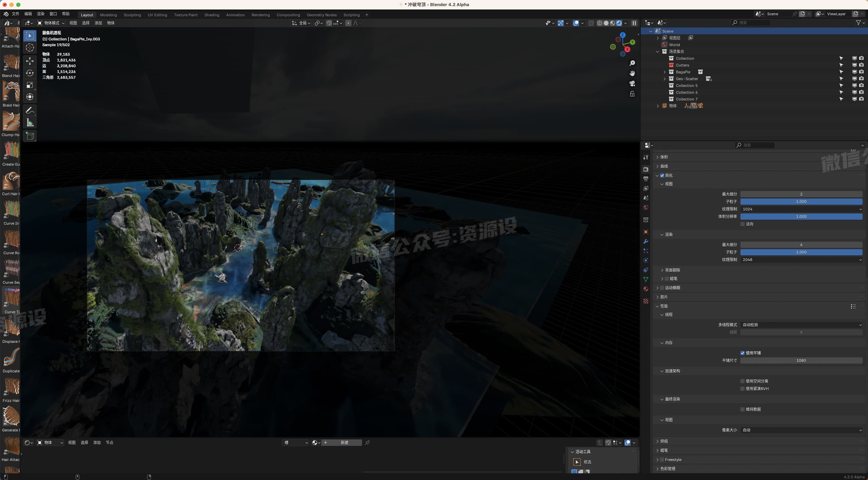868x480 pixels.
Task: Enable the 法向 checkbox
Action: 742,224
